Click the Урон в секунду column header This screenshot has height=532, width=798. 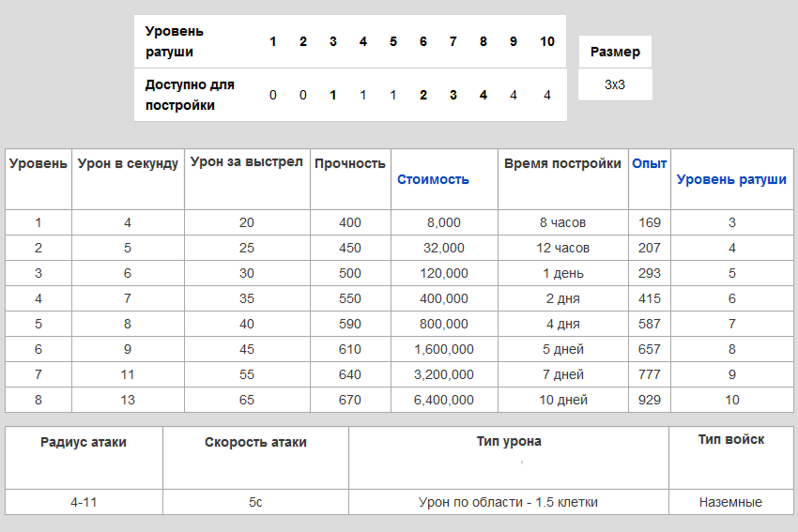pyautogui.click(x=128, y=163)
